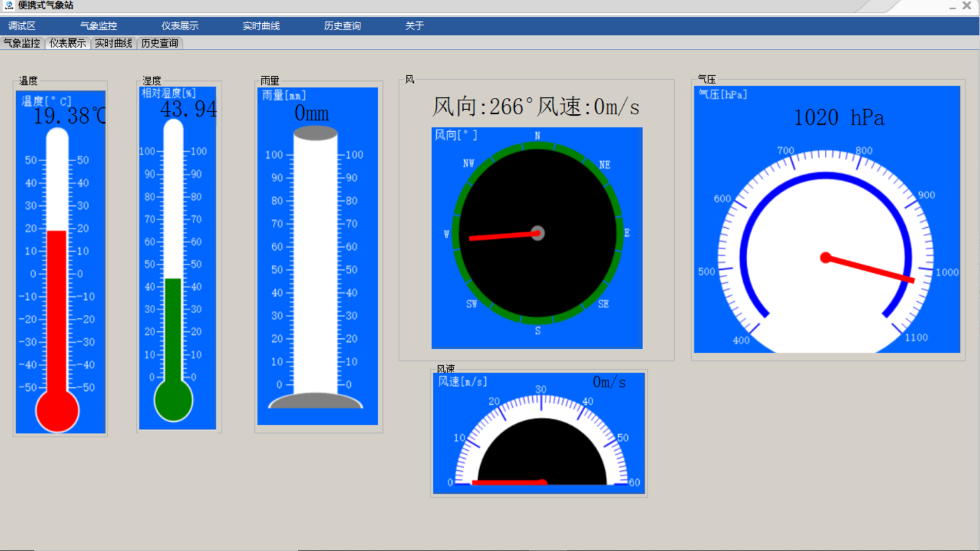The width and height of the screenshot is (980, 551).
Task: Open 气象监控 from the menu bar
Action: coord(97,26)
